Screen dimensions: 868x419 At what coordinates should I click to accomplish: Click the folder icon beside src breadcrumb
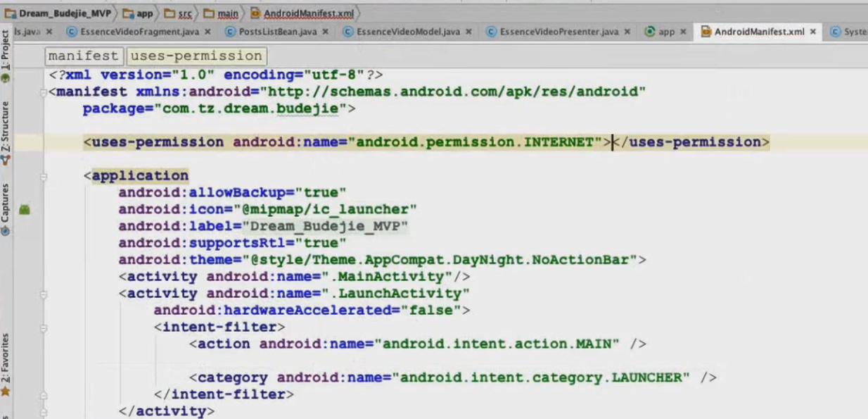coord(170,13)
